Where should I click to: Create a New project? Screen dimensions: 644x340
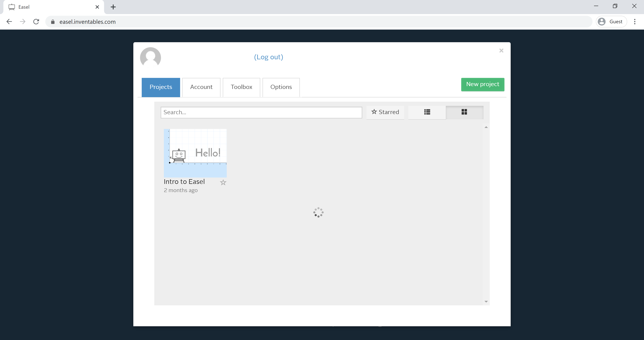pos(482,84)
